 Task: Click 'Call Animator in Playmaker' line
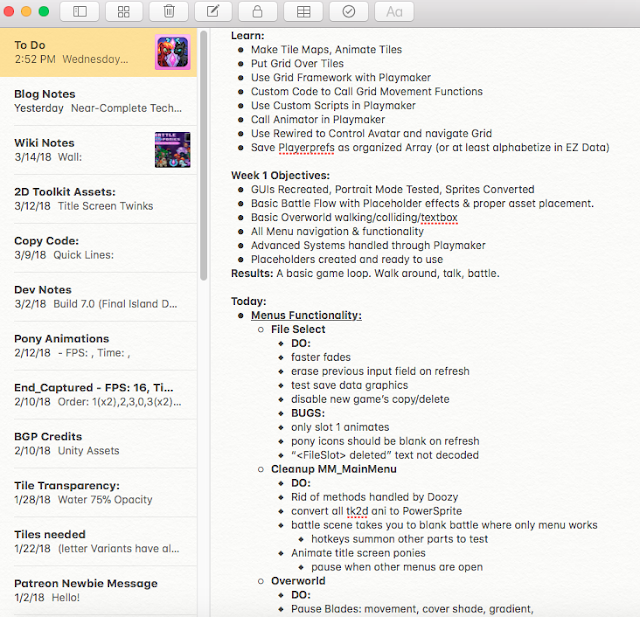coord(318,120)
